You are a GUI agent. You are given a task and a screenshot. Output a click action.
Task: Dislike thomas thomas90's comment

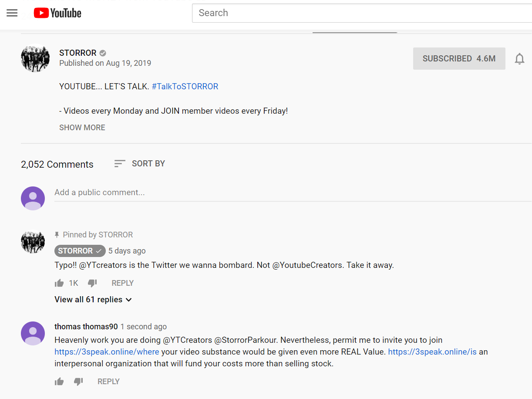pyautogui.click(x=78, y=382)
